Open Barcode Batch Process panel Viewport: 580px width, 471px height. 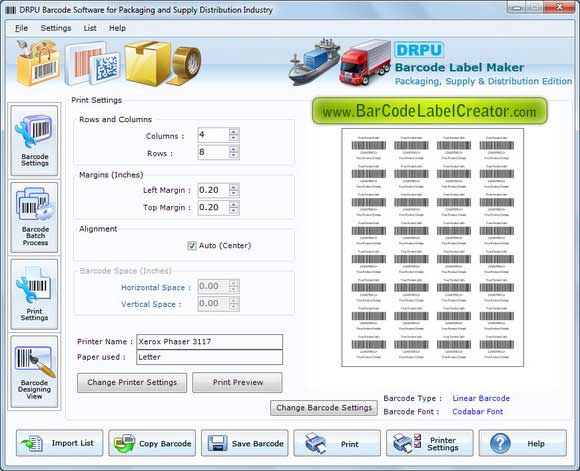[x=34, y=218]
